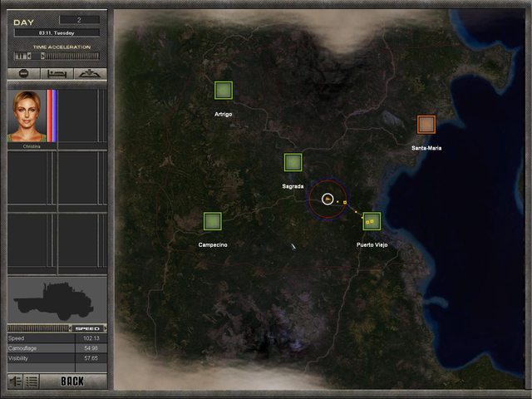This screenshot has width=532, height=399.
Task: Select the orange Santa-Maria town square
Action: point(426,125)
